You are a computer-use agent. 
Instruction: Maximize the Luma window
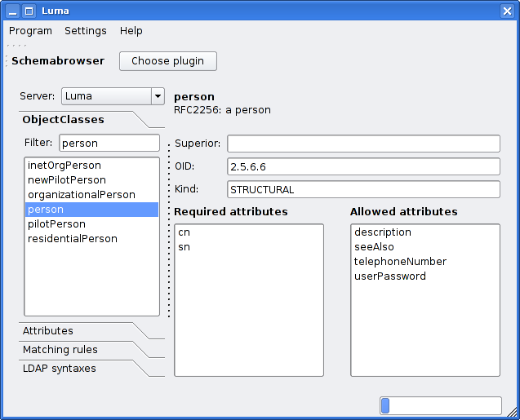tap(29, 11)
